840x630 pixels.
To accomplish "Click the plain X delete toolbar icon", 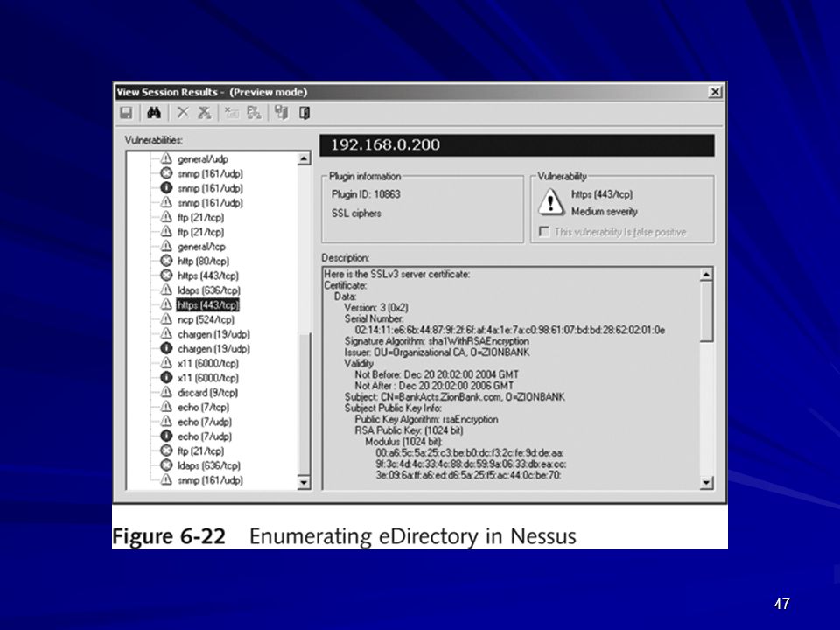I will click(x=183, y=113).
